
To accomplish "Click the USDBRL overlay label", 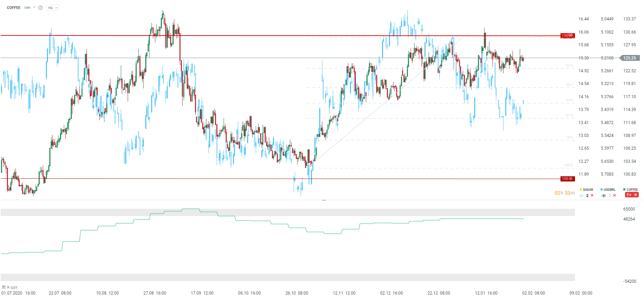I will (609, 190).
